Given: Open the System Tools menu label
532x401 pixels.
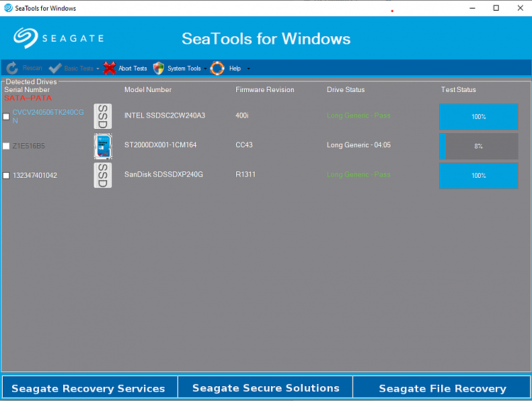Looking at the screenshot, I should [x=184, y=69].
